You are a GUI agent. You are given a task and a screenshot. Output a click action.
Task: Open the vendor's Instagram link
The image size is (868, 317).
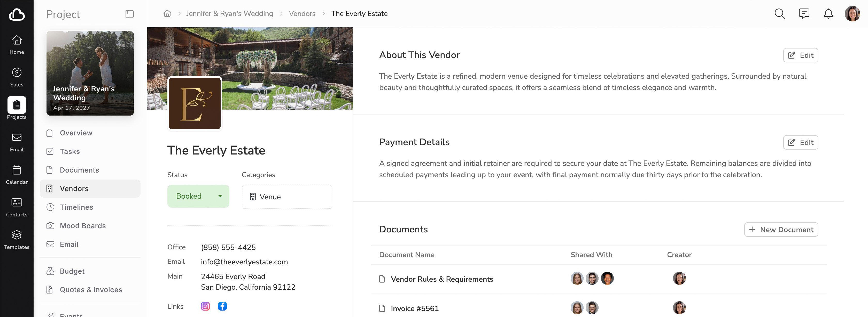205,306
